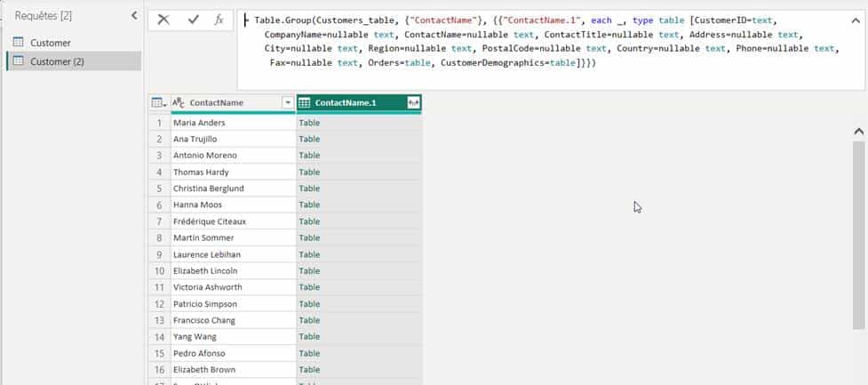Open the Table link for Maria Anders

click(309, 123)
